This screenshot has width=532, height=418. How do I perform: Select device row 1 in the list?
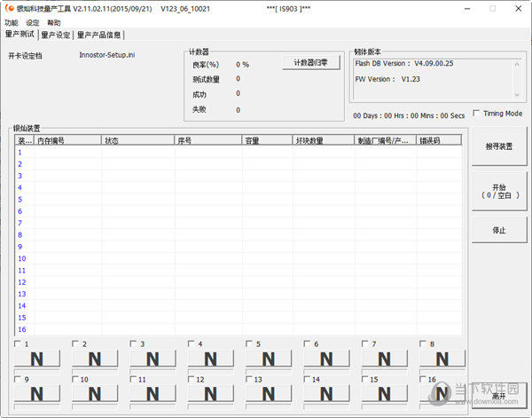pos(239,153)
